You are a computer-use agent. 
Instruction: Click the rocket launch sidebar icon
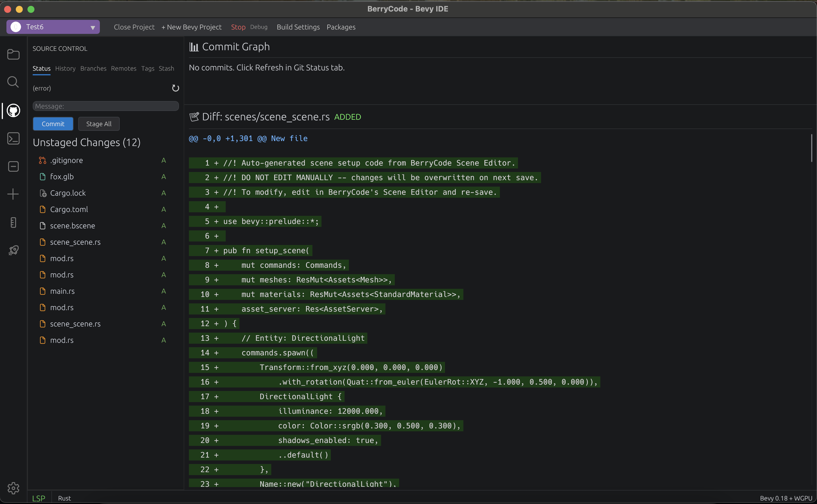(x=13, y=250)
